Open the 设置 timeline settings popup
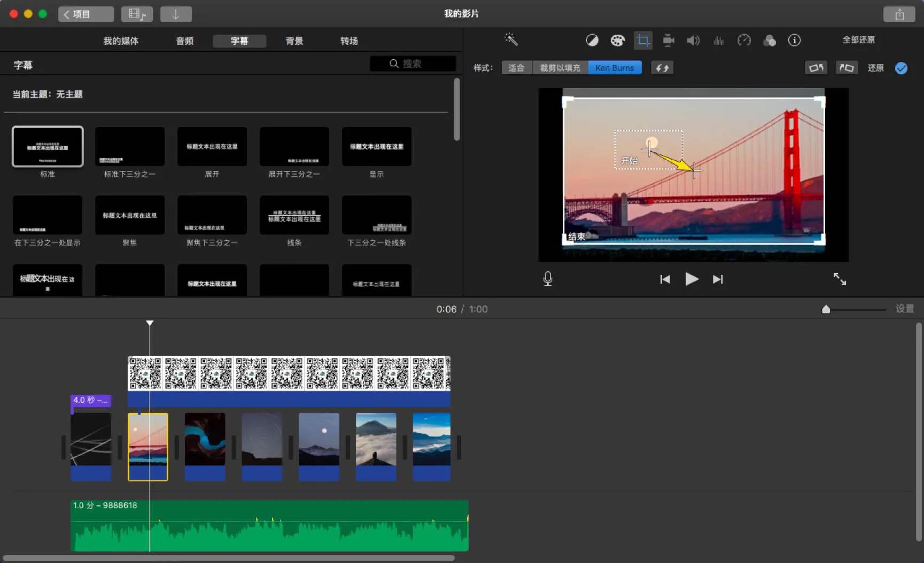Viewport: 924px width, 563px height. click(904, 309)
